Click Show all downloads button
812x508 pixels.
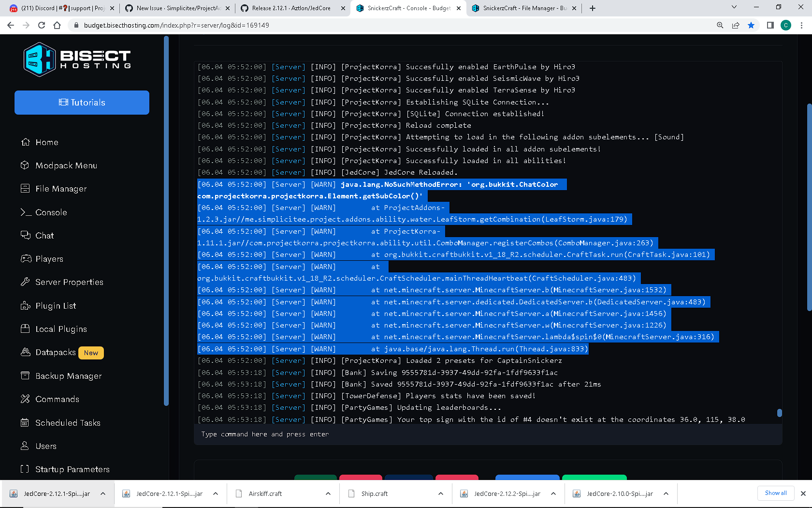[x=776, y=493]
